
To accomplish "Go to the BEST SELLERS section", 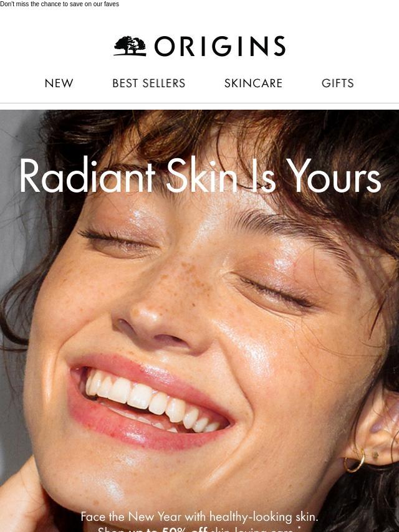I will (149, 83).
